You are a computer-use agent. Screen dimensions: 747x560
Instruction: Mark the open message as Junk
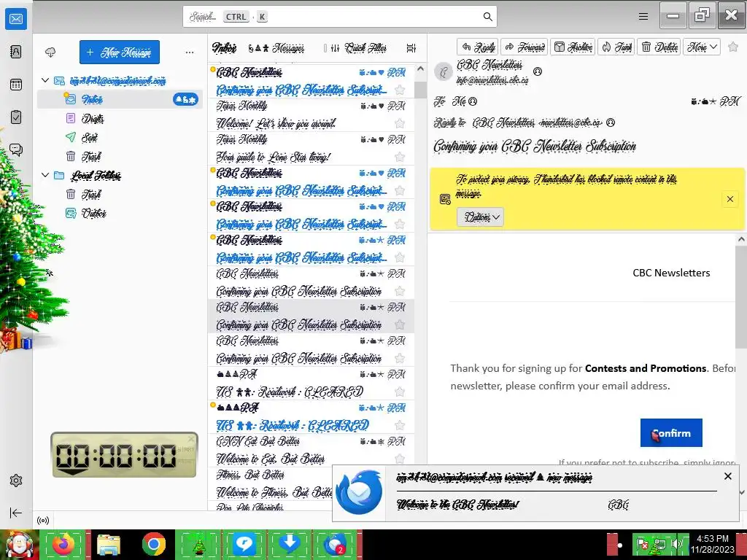(616, 47)
